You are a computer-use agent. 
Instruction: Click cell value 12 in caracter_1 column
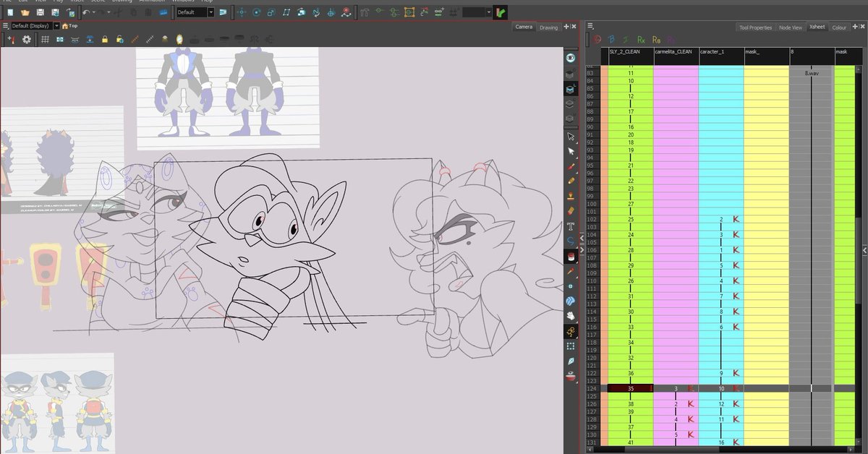pyautogui.click(x=721, y=403)
